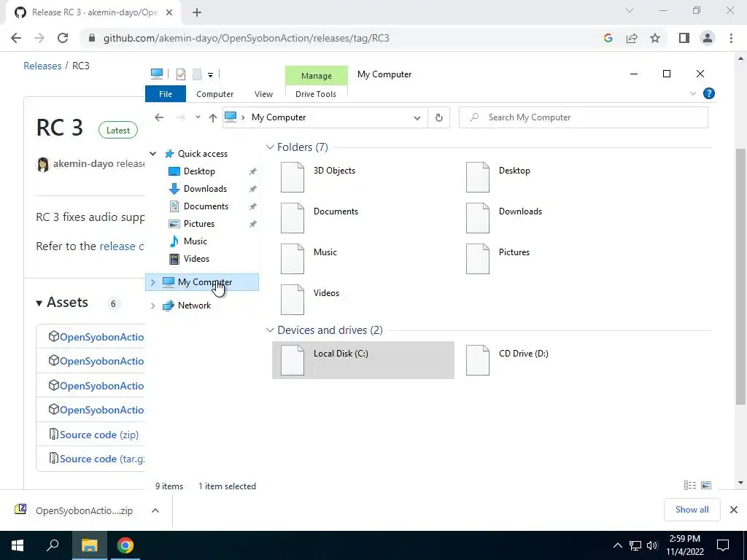Open the Documents folder in Folders group
This screenshot has width=747, height=560.
coord(292,218)
